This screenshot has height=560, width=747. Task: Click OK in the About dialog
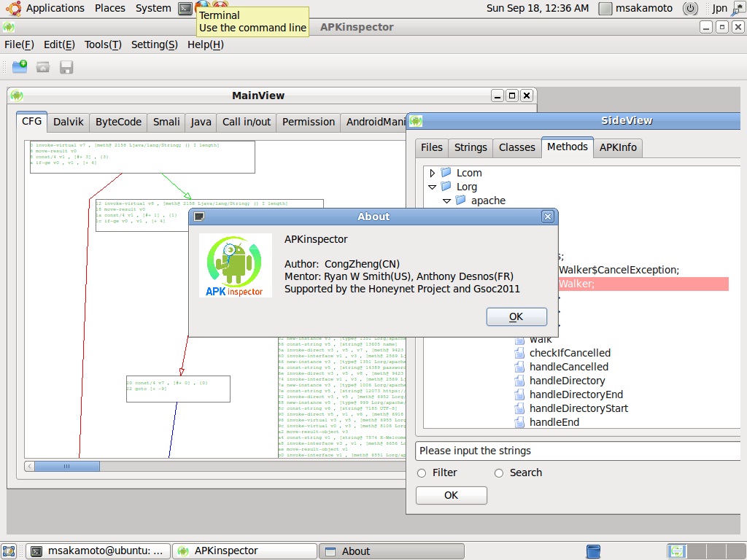516,316
